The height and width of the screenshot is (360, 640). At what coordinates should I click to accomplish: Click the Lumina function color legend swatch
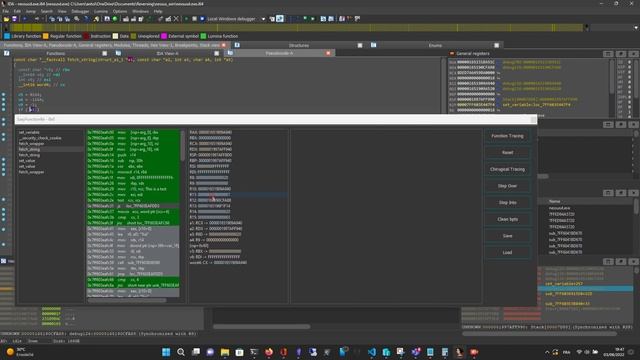[x=203, y=36]
